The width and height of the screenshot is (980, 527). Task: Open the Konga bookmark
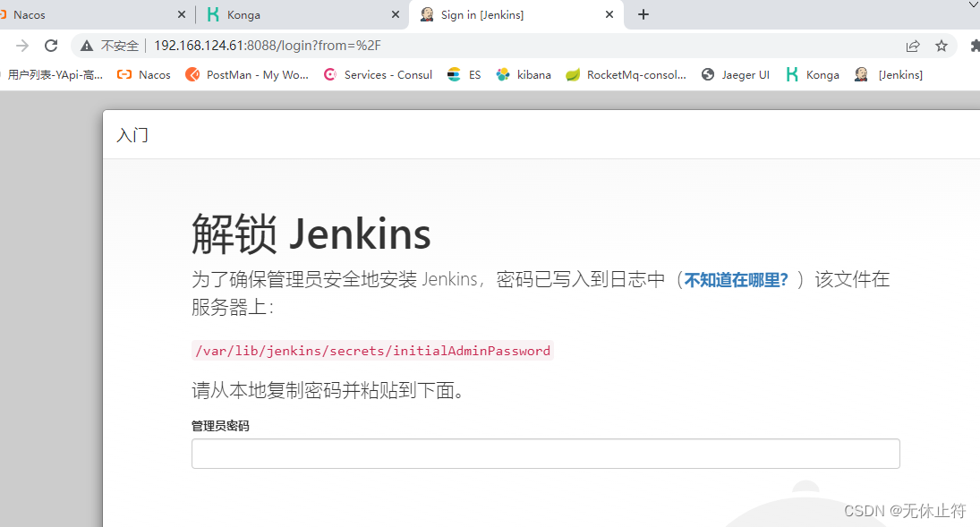click(x=813, y=75)
